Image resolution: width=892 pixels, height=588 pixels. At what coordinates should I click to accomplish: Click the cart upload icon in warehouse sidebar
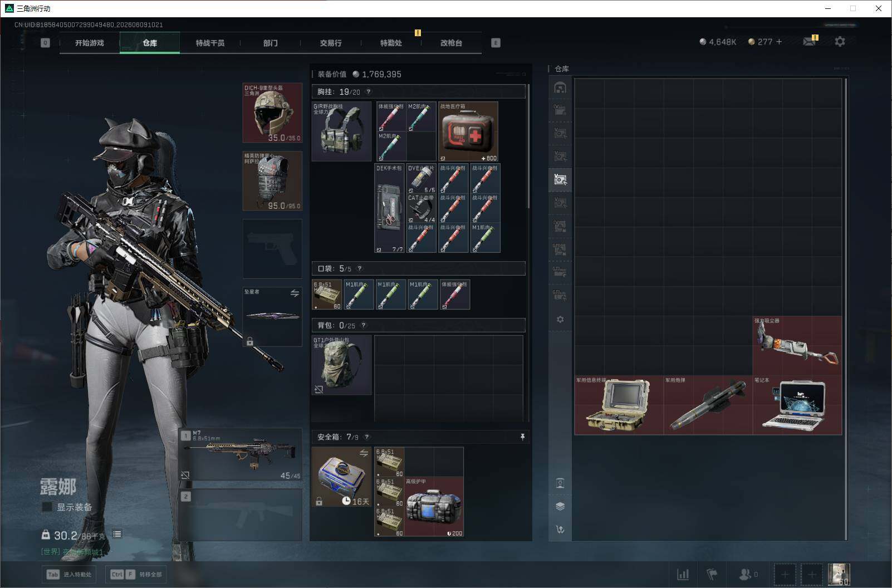pyautogui.click(x=560, y=529)
